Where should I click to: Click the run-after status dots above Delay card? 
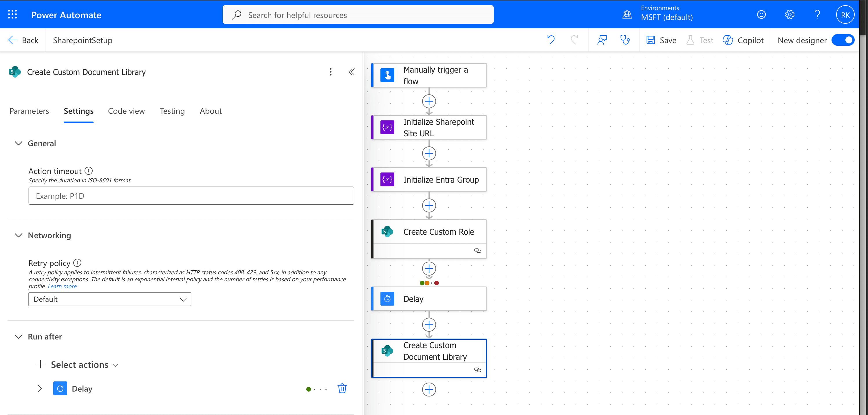[429, 283]
